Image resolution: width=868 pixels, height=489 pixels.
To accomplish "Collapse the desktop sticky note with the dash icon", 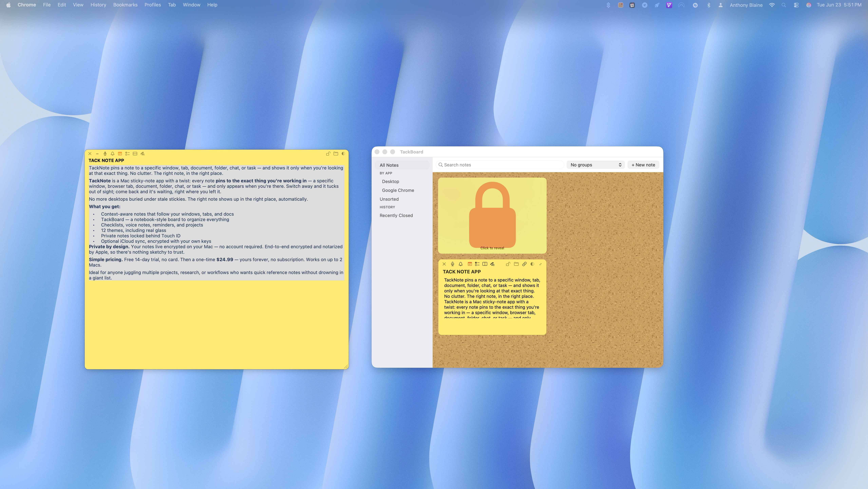I will [97, 154].
